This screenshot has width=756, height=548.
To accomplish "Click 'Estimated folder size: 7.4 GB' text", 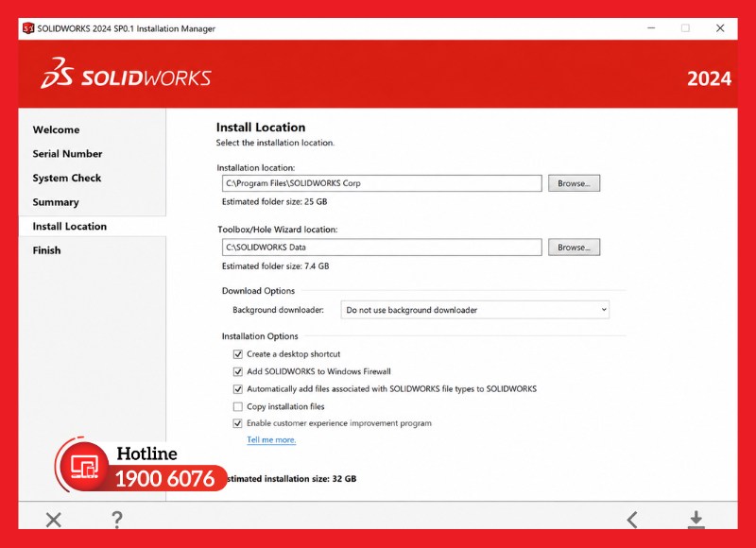I will (x=275, y=266).
